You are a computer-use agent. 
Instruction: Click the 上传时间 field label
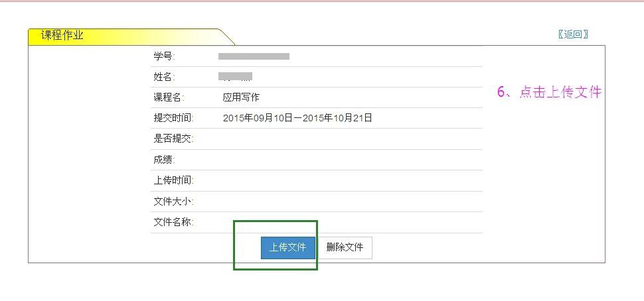[173, 180]
